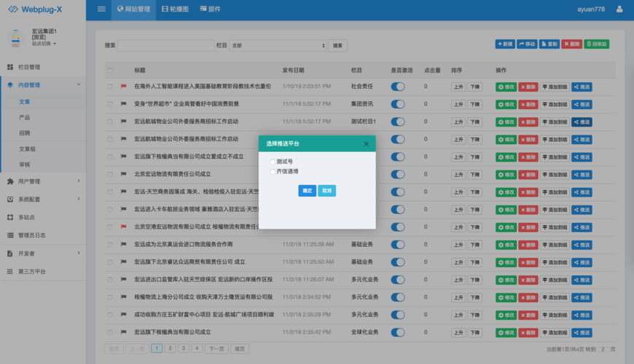Open the 站点切换 dropdown

pos(44,44)
